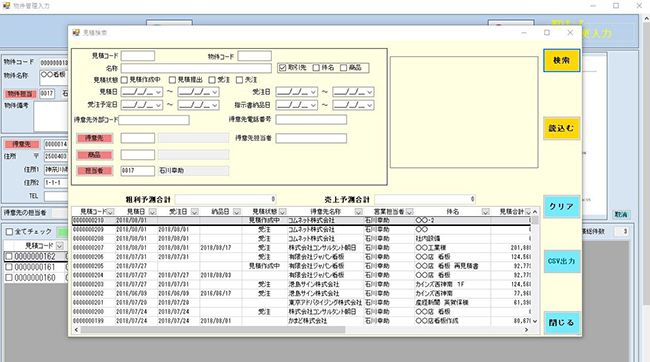Open the 受注予定日 start date dropdown

click(158, 105)
